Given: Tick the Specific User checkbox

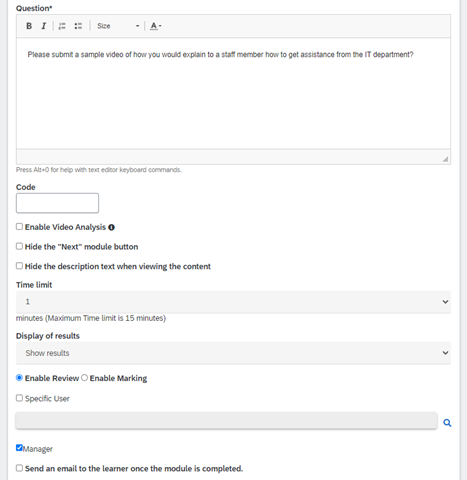Looking at the screenshot, I should click(19, 398).
